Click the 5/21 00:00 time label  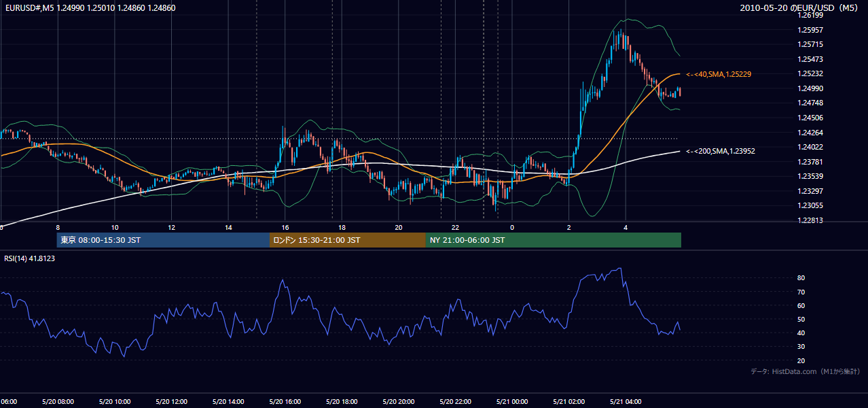coord(512,402)
